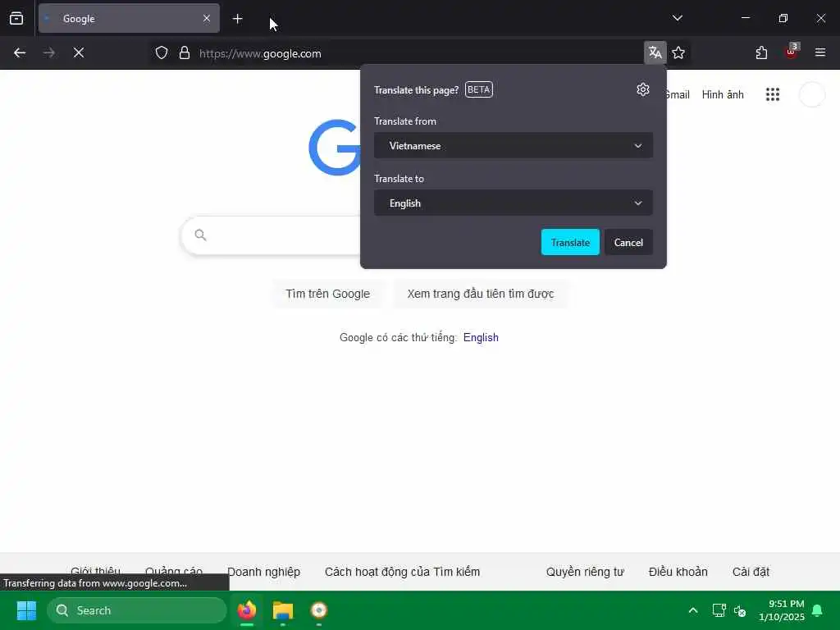Stop loading the page
Screen dimensions: 840x630
[x=79, y=53]
